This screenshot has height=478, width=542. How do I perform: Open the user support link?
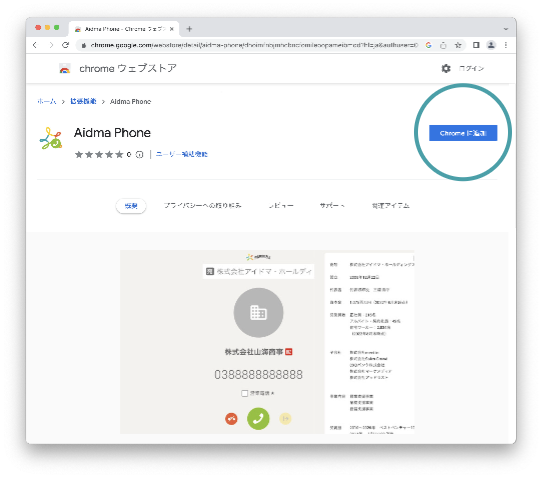[x=181, y=154]
